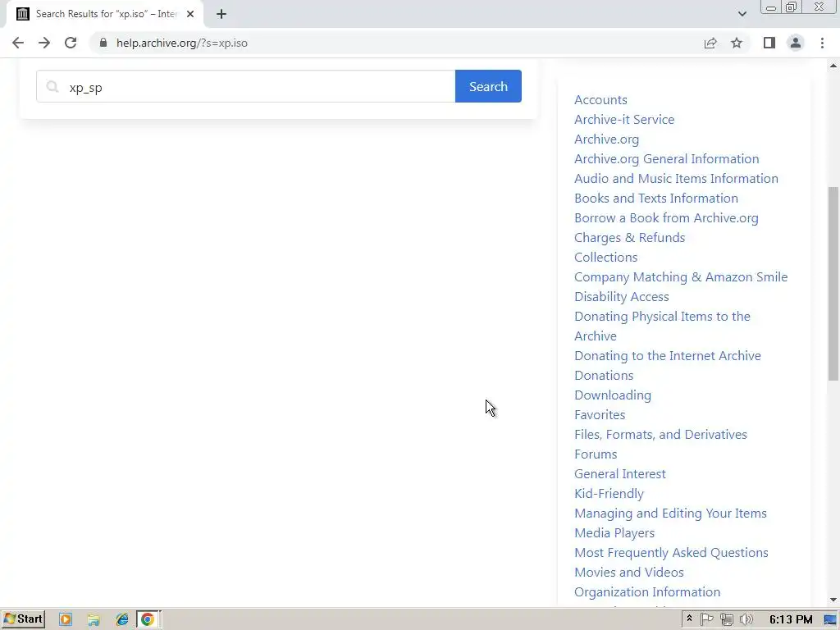Click the scrollbar down arrow
The image size is (840, 630).
tap(833, 600)
